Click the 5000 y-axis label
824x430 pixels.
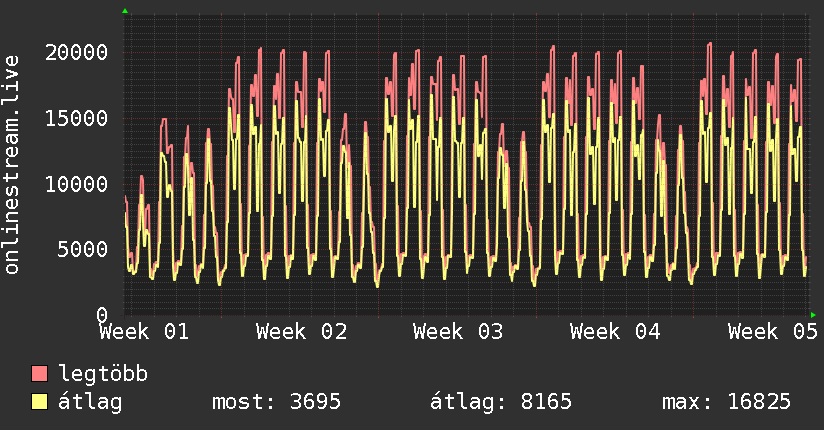click(x=83, y=250)
